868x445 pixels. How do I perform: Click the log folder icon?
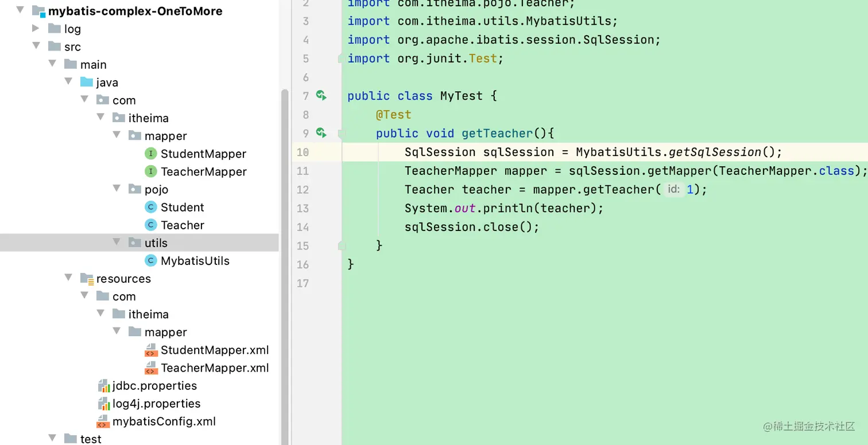click(55, 29)
